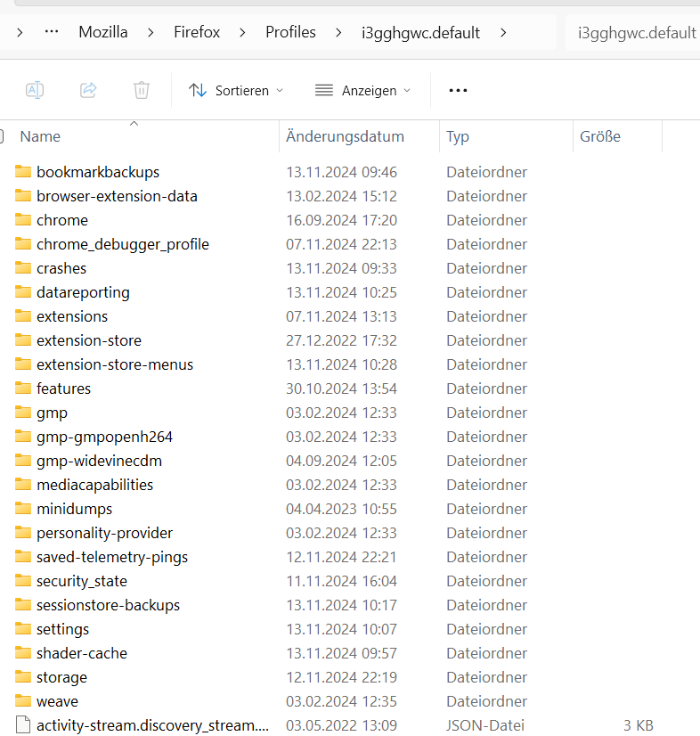This screenshot has height=736, width=700.
Task: Click the JSON-Datei type cell
Action: [485, 725]
